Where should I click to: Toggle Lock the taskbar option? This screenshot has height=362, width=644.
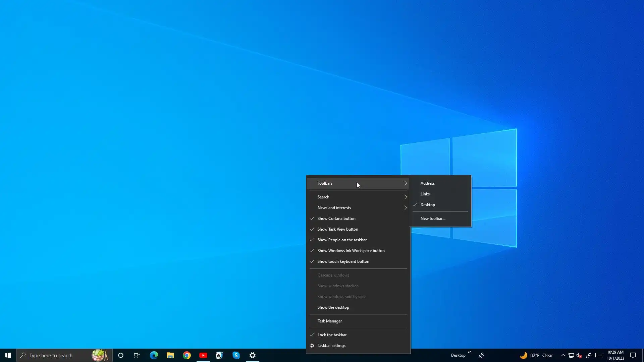click(332, 335)
